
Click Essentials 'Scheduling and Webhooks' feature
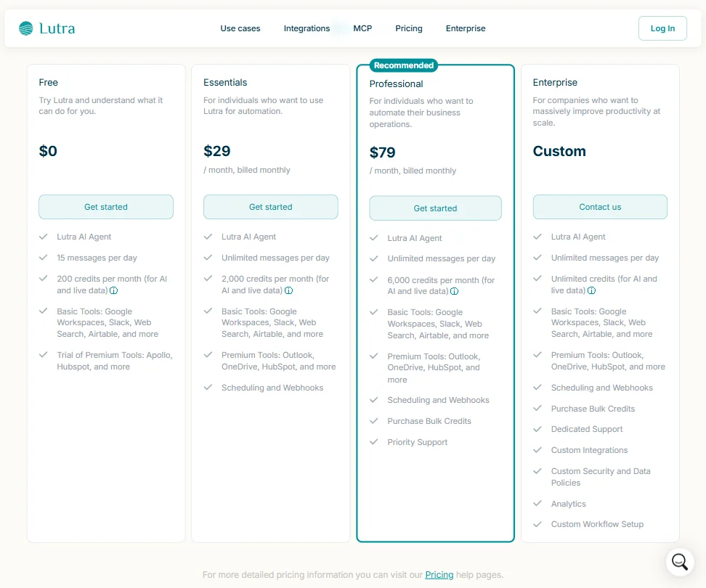[x=272, y=388]
